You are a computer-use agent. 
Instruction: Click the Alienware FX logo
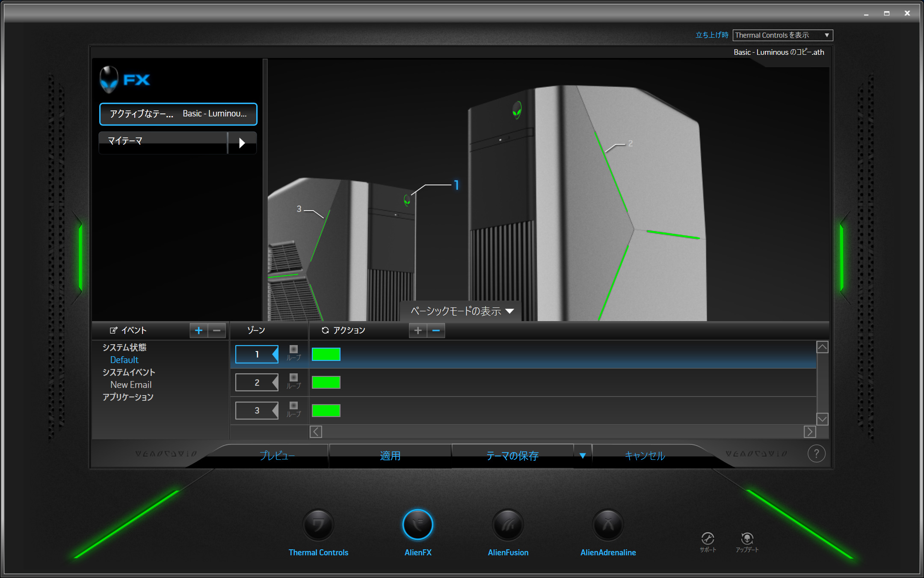tap(124, 80)
